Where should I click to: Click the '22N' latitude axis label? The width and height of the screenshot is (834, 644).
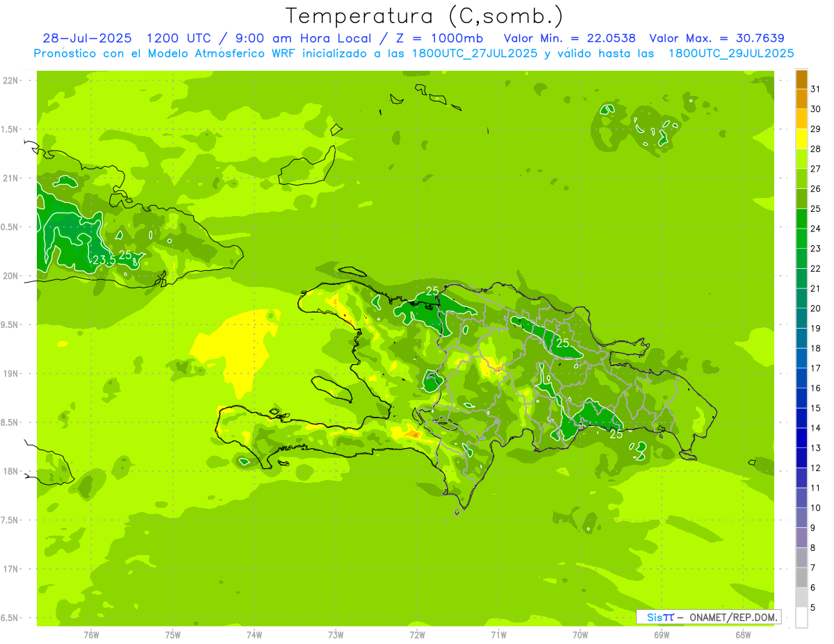(x=11, y=80)
